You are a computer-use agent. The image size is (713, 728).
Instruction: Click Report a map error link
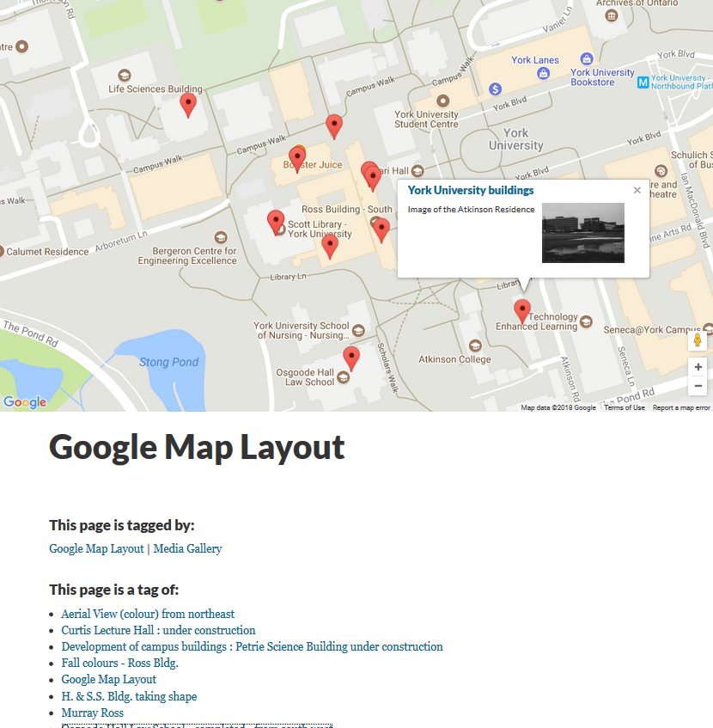[x=681, y=407]
